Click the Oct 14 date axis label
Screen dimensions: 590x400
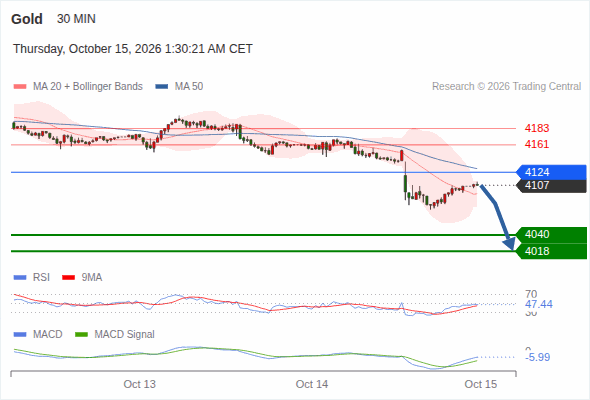[x=312, y=384]
